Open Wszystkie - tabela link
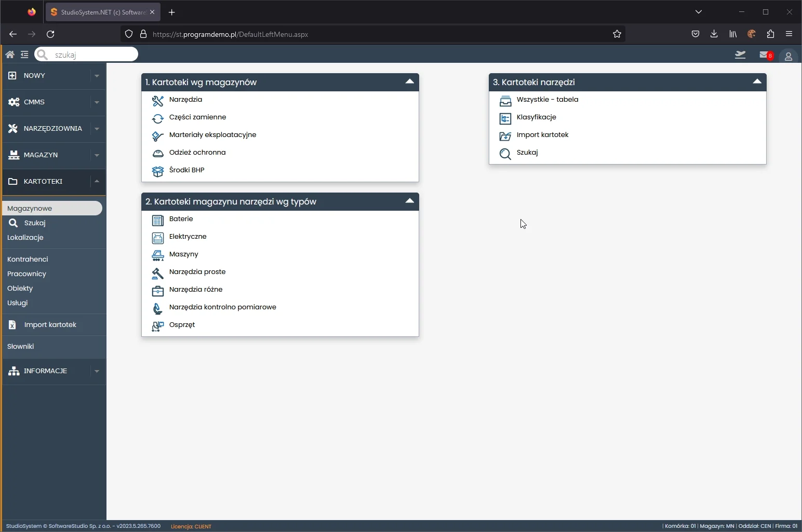 pyautogui.click(x=547, y=100)
